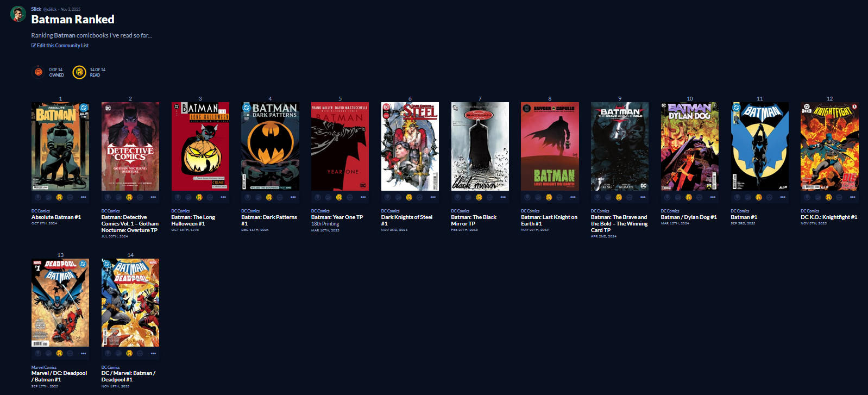
Task: Open Batman: The Black Mirror TP title link
Action: (x=474, y=220)
